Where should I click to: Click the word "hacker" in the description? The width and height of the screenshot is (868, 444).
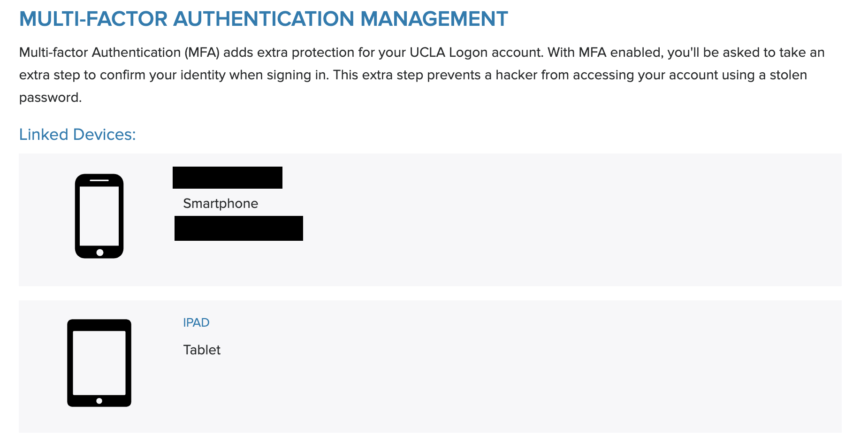pyautogui.click(x=516, y=75)
